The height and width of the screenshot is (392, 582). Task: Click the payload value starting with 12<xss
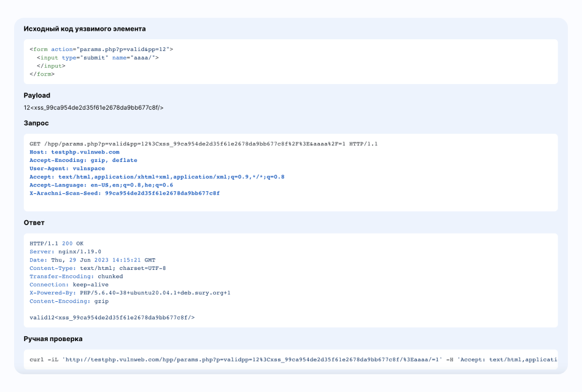point(93,107)
